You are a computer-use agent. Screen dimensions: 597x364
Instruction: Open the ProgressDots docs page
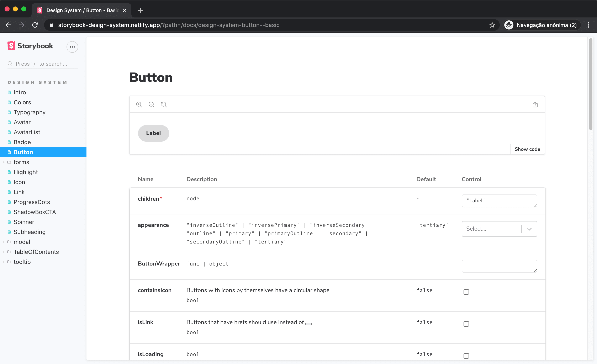point(32,202)
